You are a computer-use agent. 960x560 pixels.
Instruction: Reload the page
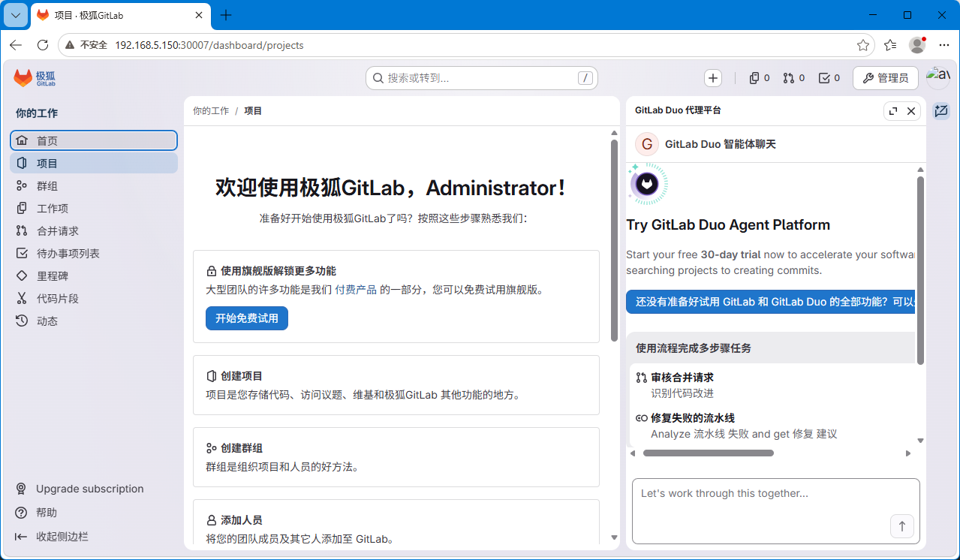pyautogui.click(x=43, y=45)
